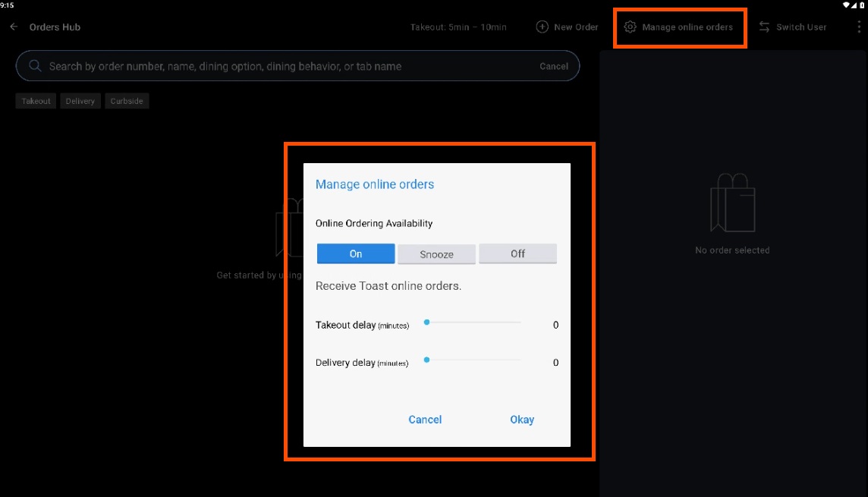Screen dimensions: 868x497
Task: Filter orders by Delivery
Action: pos(80,101)
